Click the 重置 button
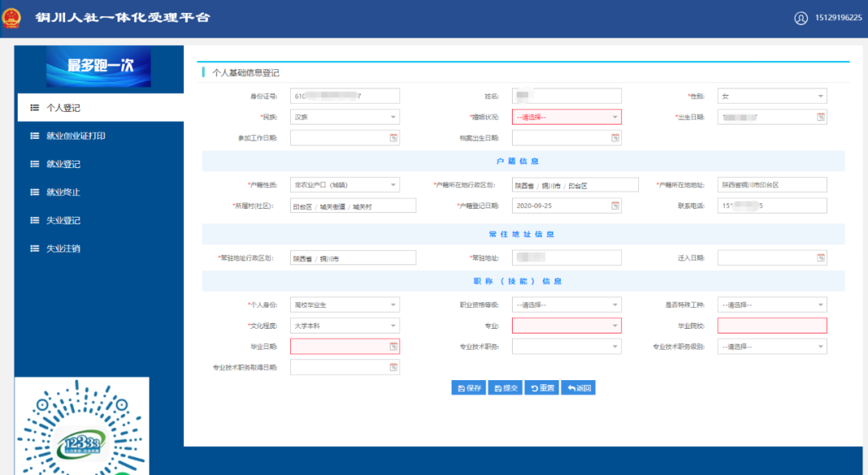868x475 pixels. click(542, 388)
